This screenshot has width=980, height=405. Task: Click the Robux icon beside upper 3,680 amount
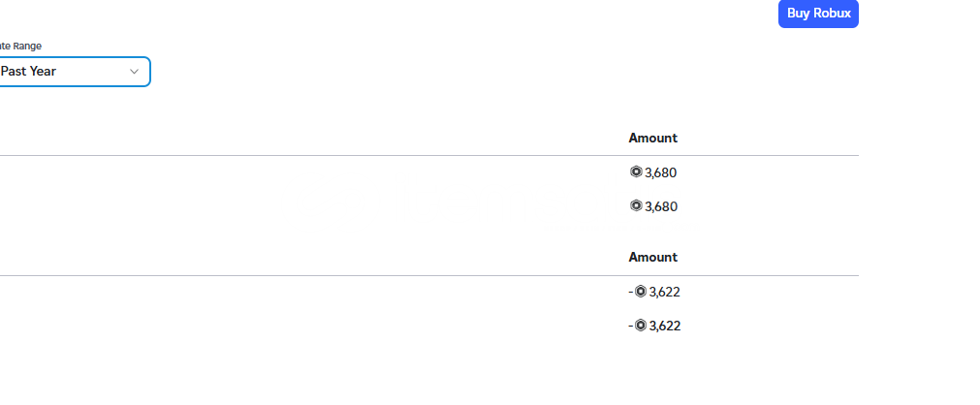tap(636, 171)
